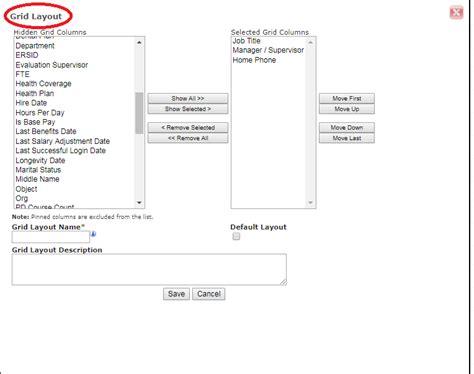This screenshot has width=474, height=374.
Task: Tick the Default Layout checkbox
Action: [x=236, y=236]
